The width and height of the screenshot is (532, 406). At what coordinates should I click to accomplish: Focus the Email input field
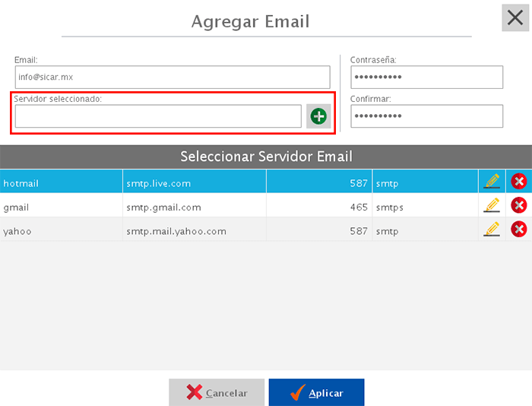[172, 77]
